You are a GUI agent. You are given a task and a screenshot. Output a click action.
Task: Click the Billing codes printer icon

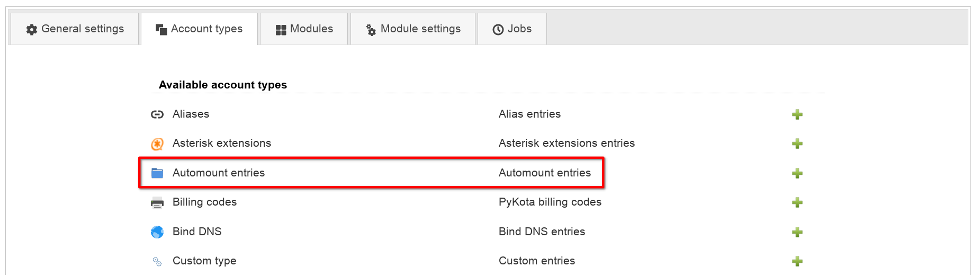tap(157, 202)
